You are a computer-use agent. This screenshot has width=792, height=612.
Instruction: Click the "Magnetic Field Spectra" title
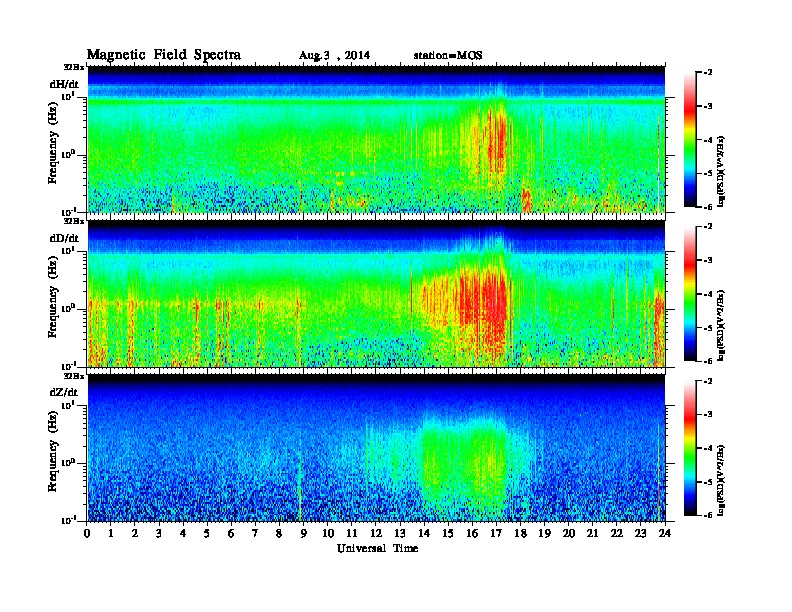[x=164, y=55]
